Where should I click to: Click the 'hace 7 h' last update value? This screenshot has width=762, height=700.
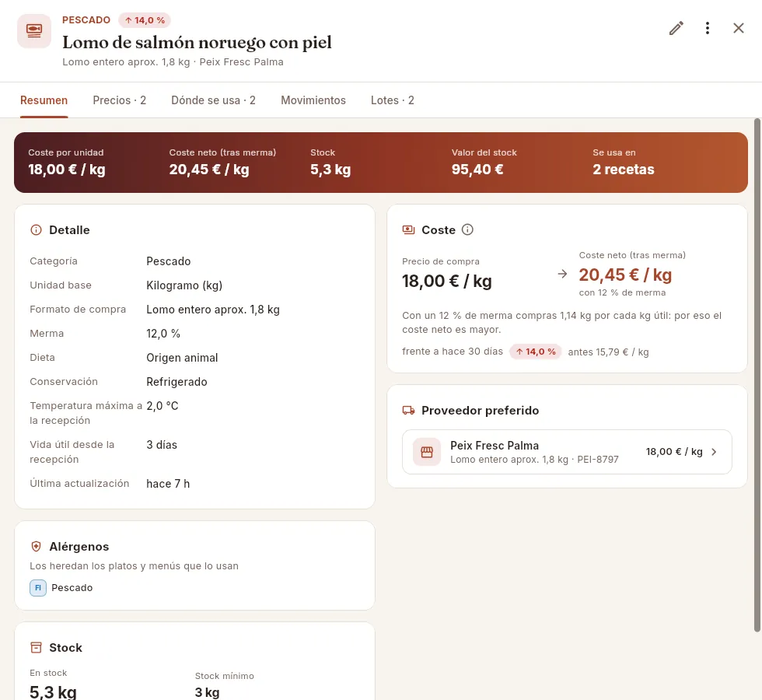(x=168, y=484)
